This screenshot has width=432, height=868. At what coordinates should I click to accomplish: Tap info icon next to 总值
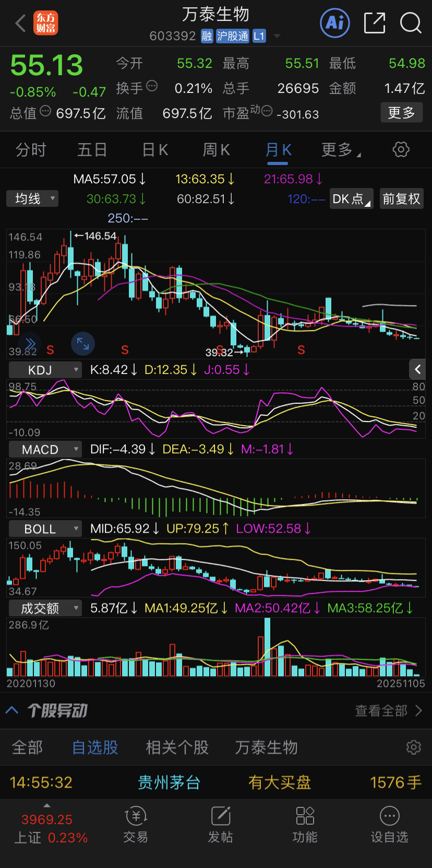[45, 111]
